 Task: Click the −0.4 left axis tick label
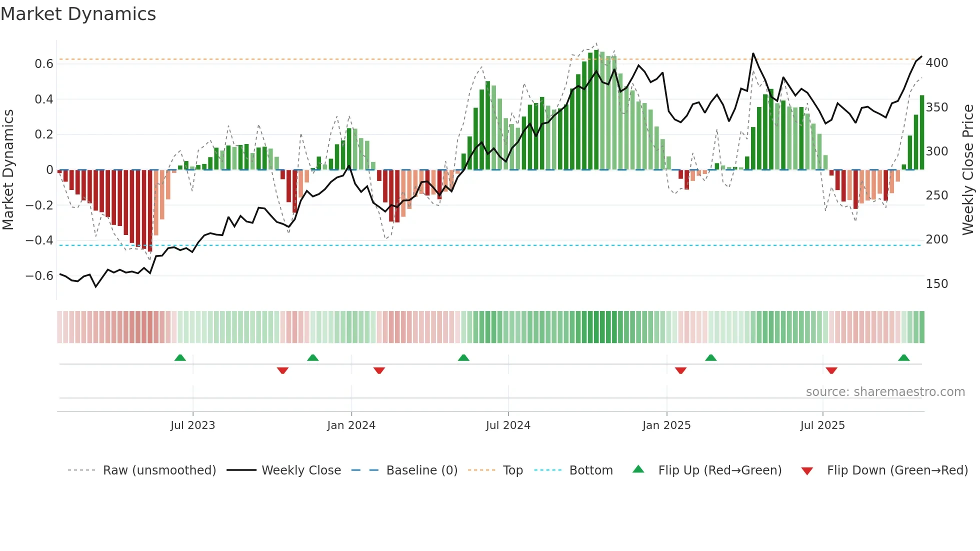point(39,240)
